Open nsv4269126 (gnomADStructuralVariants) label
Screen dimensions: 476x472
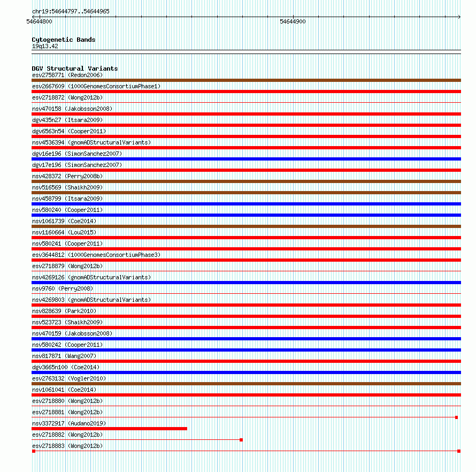pos(91,277)
